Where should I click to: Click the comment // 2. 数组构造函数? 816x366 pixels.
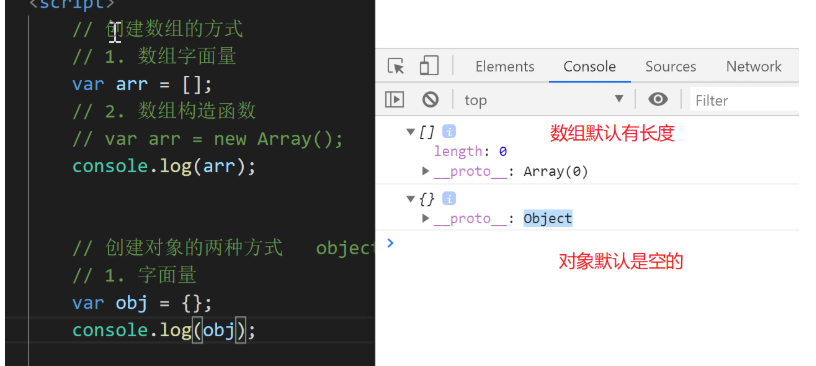pyautogui.click(x=164, y=111)
